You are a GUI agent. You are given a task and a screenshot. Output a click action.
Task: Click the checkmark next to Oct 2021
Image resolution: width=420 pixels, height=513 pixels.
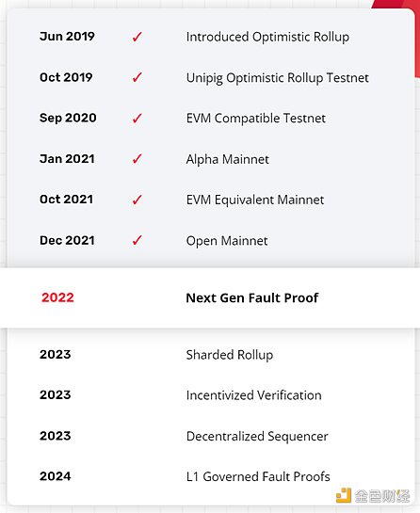coord(137,200)
